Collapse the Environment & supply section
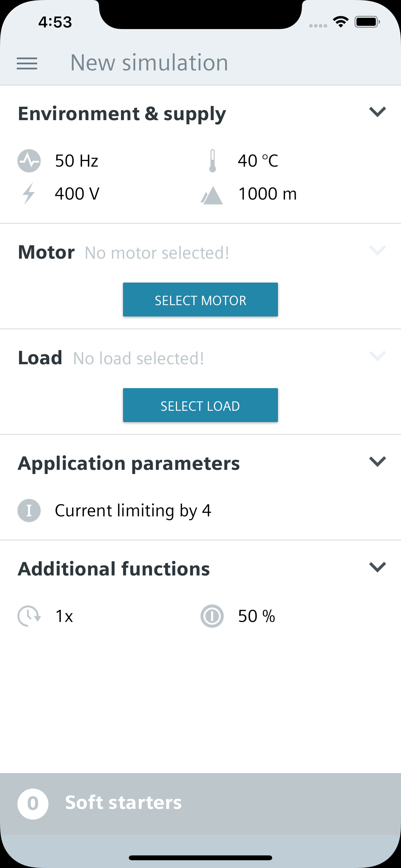This screenshot has width=401, height=868. 377,111
